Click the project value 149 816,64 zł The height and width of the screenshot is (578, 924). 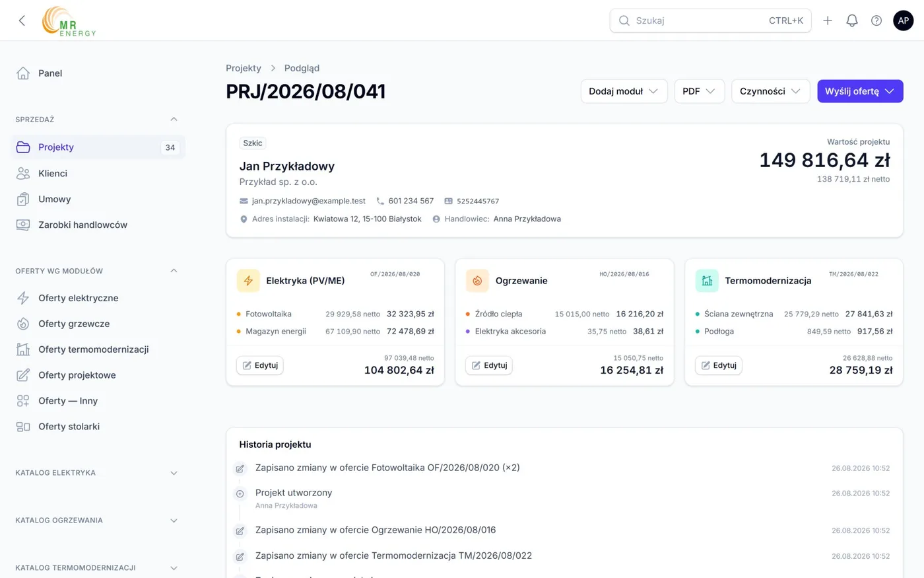[x=824, y=161]
